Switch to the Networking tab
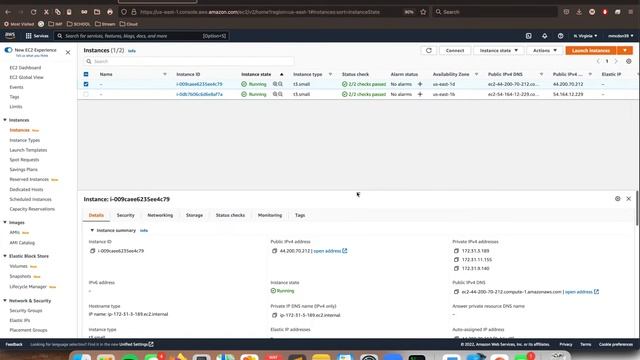This screenshot has width=640, height=360. [160, 215]
